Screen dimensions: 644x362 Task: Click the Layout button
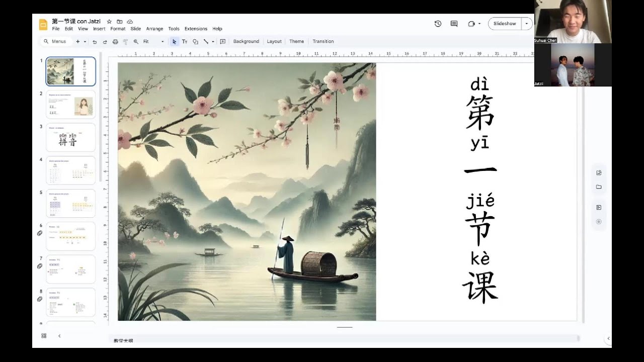point(274,42)
